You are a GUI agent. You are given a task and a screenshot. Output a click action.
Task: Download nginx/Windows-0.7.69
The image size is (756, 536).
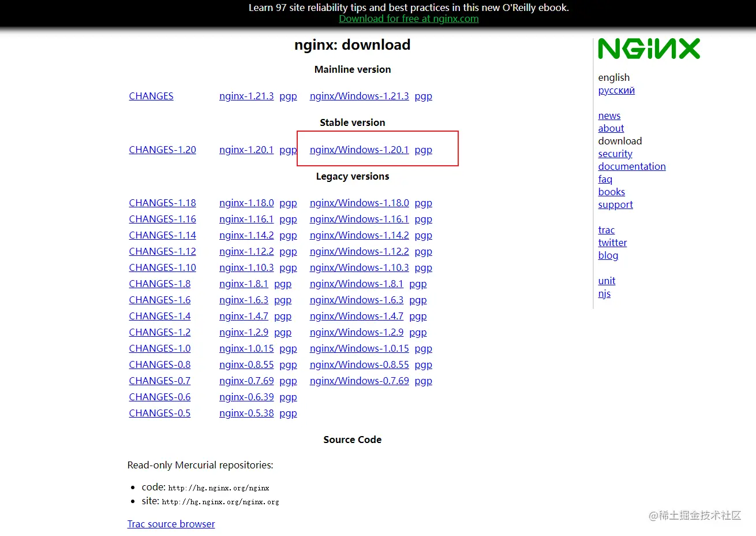359,381
